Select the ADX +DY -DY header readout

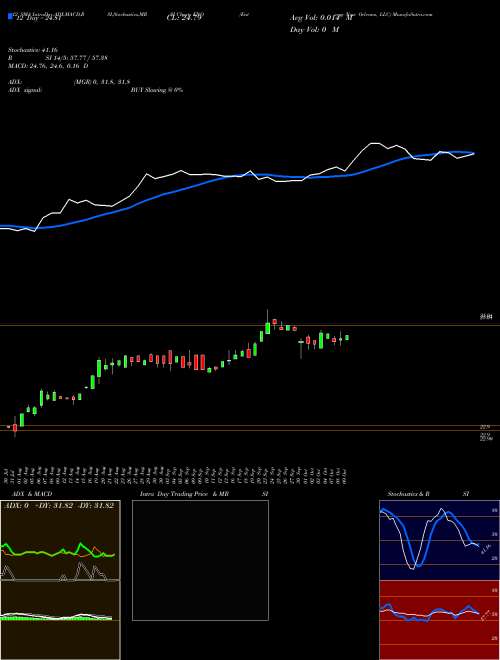[59, 506]
